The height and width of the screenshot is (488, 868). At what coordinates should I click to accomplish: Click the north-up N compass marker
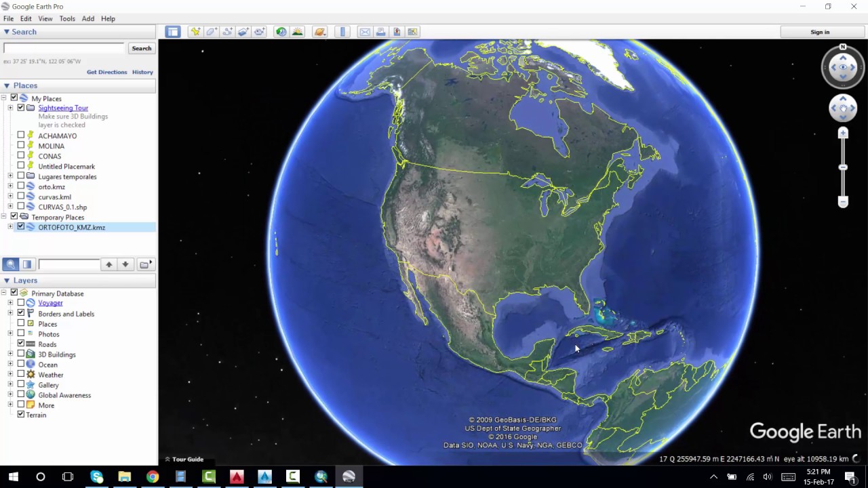843,47
